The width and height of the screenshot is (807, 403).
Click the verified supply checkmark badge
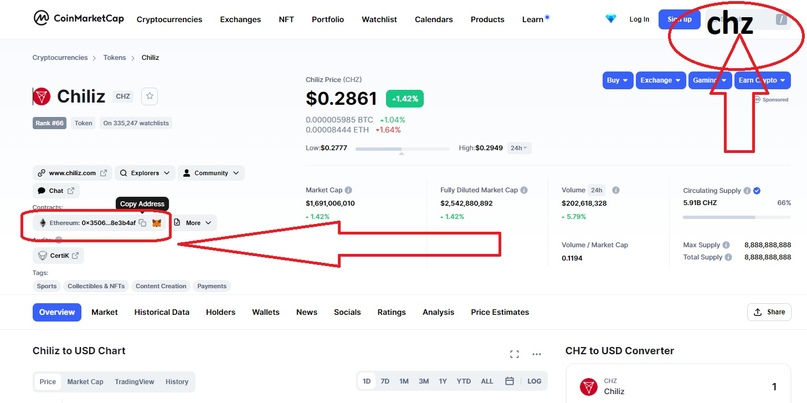pyautogui.click(x=757, y=190)
